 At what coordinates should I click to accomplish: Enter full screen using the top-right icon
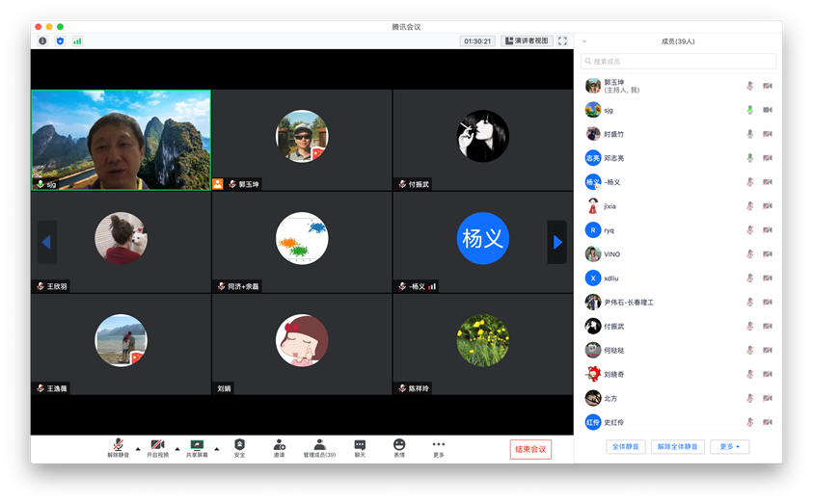pos(562,41)
